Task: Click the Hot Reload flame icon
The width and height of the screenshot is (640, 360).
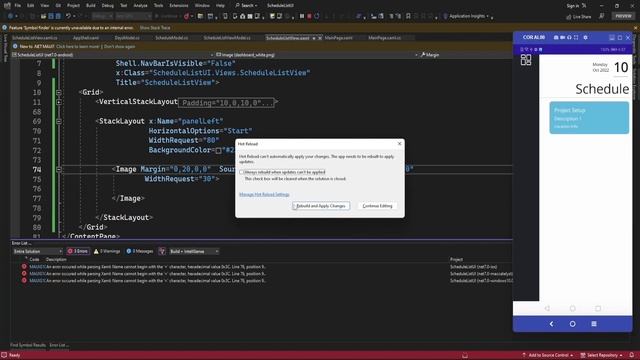Action: pos(187,16)
